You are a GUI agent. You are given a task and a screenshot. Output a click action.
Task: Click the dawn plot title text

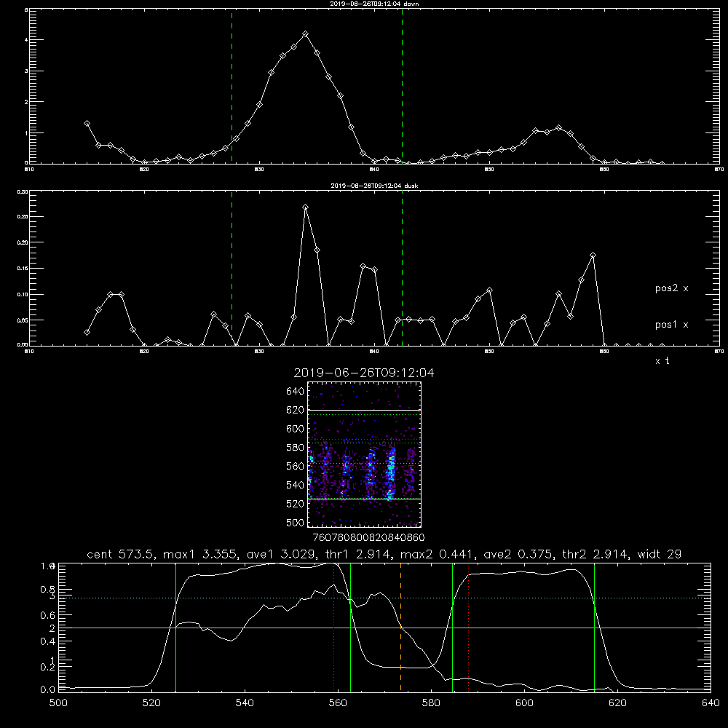[x=374, y=4]
